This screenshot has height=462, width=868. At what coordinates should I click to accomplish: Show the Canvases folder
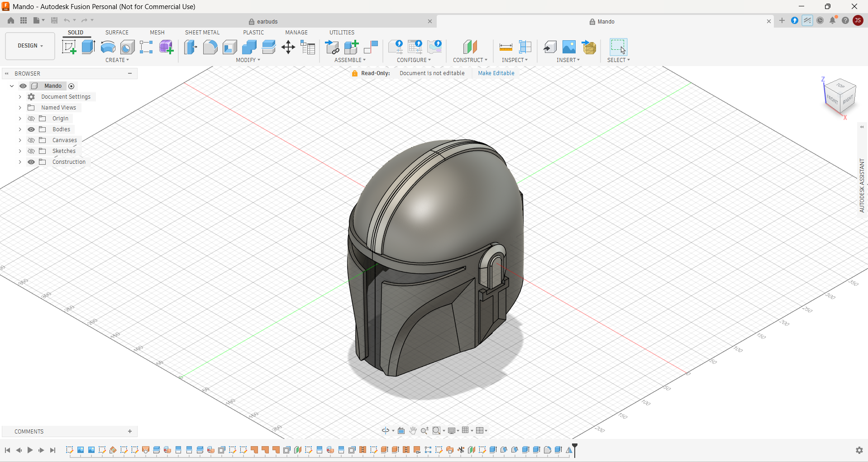click(31, 140)
